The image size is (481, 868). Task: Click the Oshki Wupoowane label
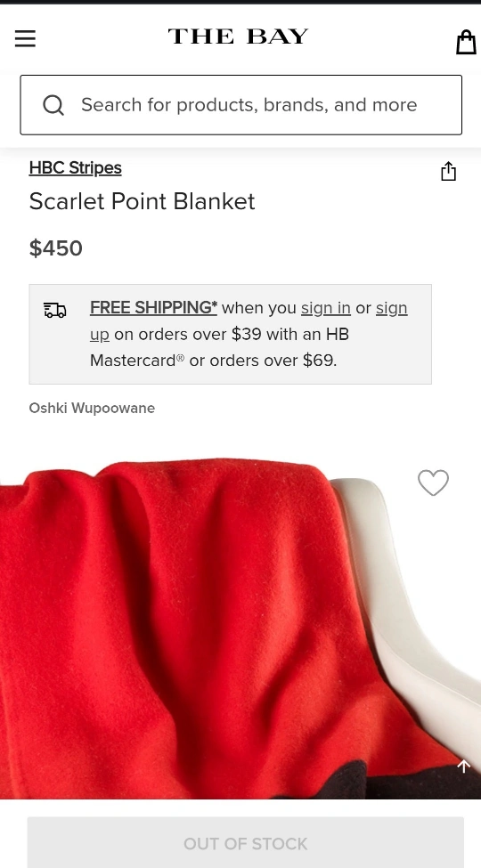[92, 408]
